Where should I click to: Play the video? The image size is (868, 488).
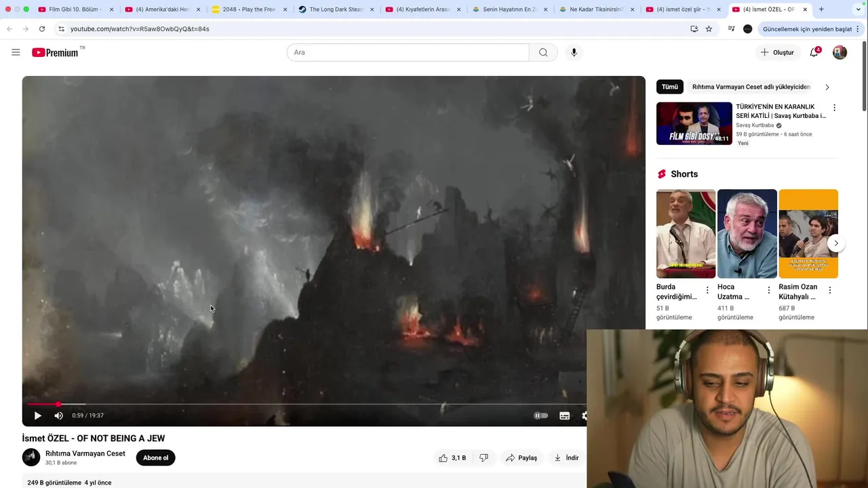[37, 415]
